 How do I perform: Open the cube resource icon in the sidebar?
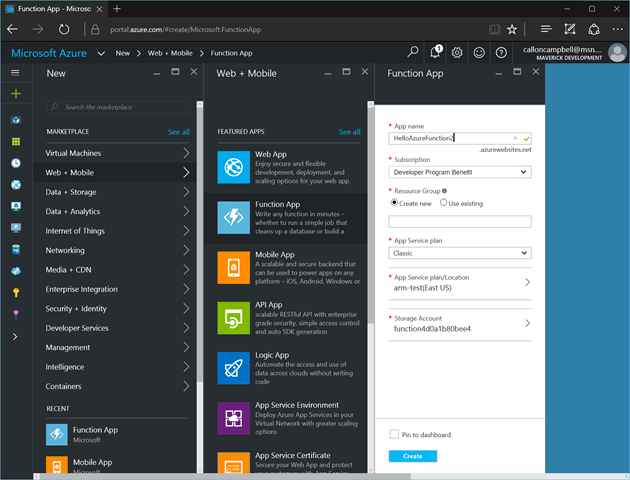(x=16, y=120)
